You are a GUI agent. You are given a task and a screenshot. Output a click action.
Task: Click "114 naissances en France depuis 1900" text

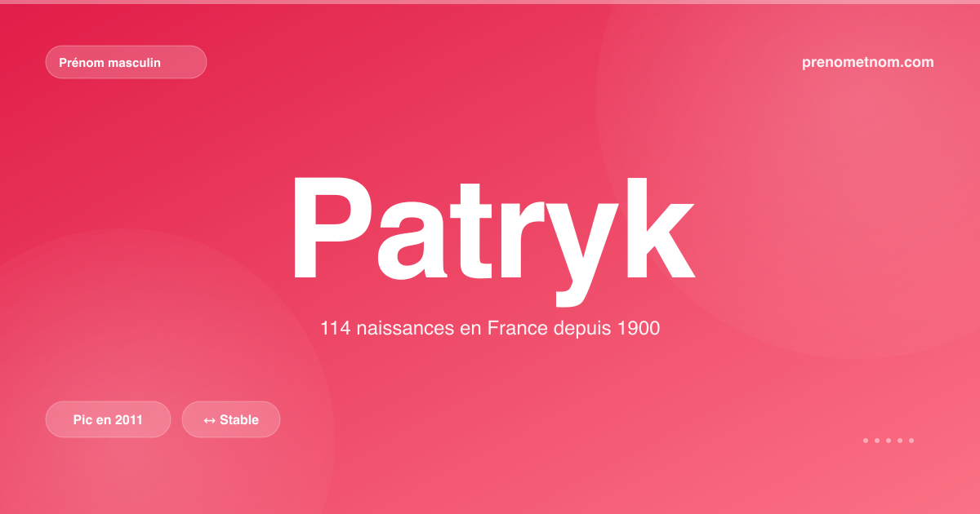[490, 330]
